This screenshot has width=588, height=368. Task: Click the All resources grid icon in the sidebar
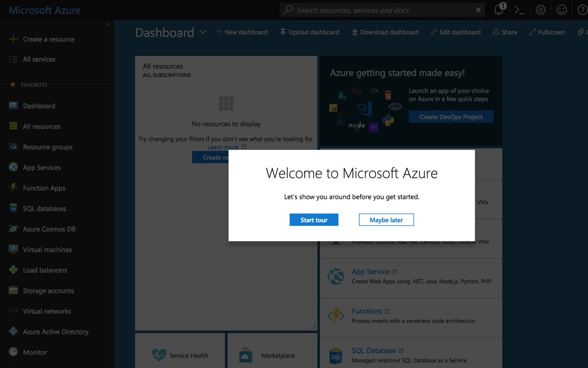tap(13, 126)
